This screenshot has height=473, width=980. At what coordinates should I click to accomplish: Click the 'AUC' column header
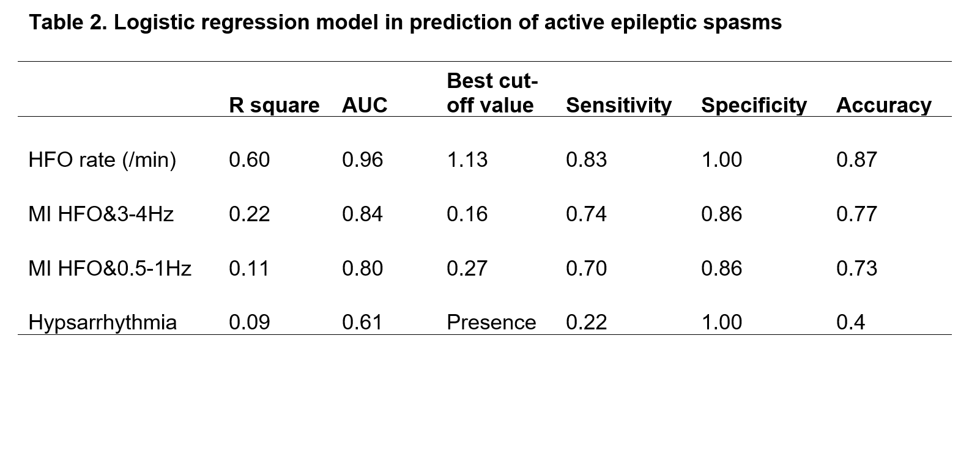(364, 105)
